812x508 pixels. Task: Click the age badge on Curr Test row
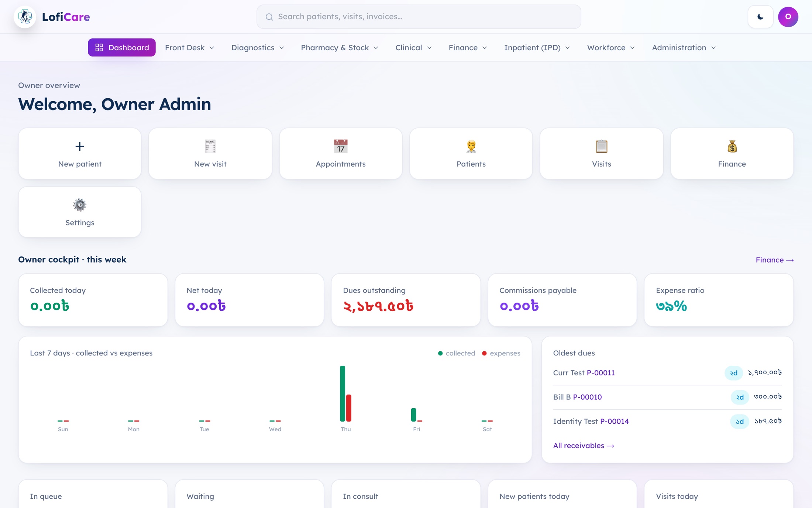click(x=733, y=373)
